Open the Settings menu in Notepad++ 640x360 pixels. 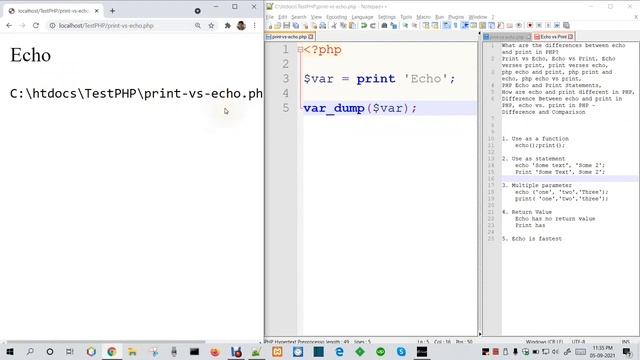(387, 17)
